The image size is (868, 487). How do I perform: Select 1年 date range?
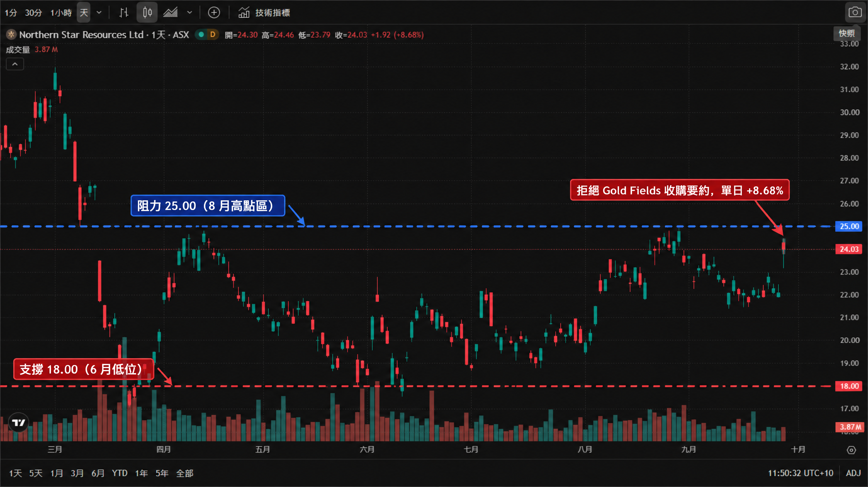(141, 473)
